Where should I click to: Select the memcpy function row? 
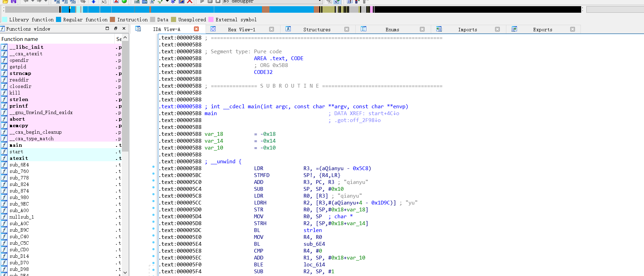[61, 125]
